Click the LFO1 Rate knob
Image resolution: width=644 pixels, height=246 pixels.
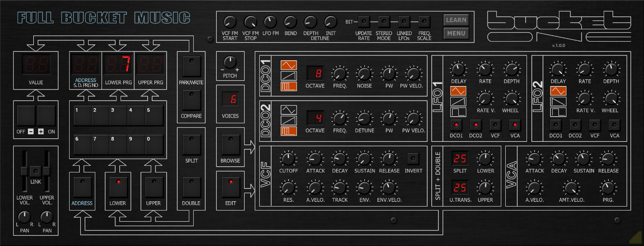tap(485, 69)
